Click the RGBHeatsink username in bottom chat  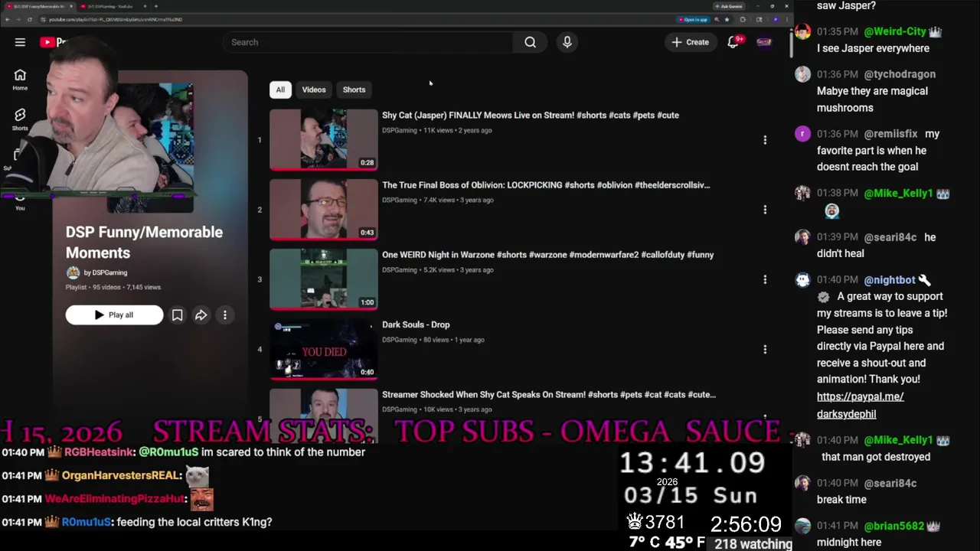click(100, 452)
